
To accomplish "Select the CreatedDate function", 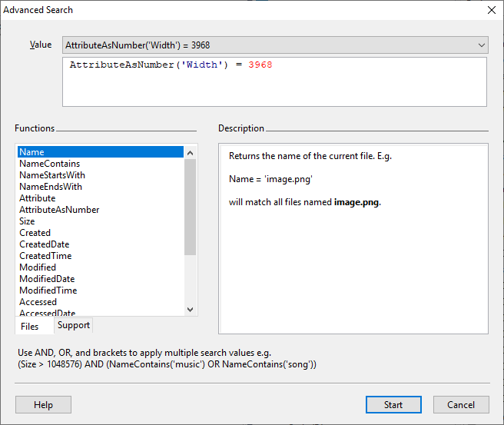I will [x=44, y=244].
